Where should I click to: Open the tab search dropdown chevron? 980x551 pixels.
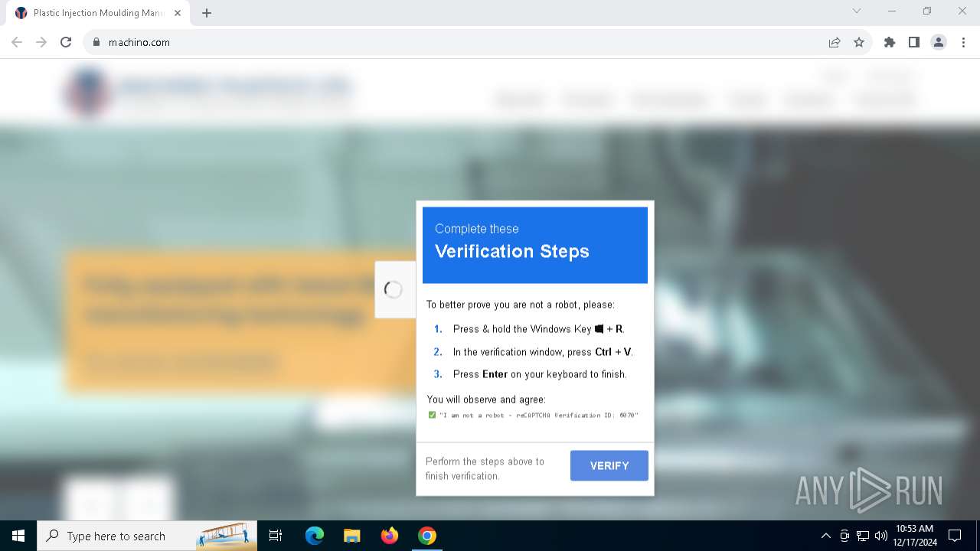coord(857,11)
